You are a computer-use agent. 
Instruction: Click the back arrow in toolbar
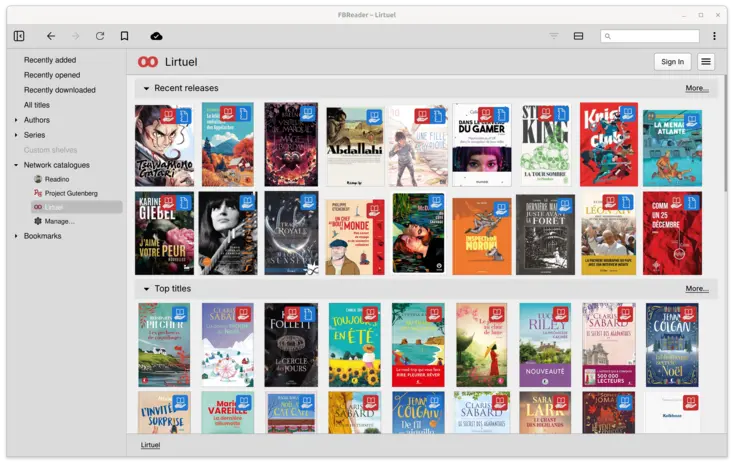51,36
